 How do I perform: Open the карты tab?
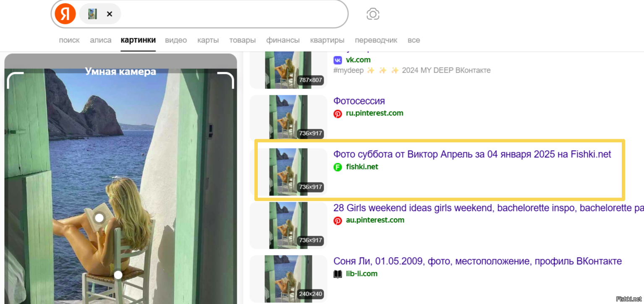[208, 40]
